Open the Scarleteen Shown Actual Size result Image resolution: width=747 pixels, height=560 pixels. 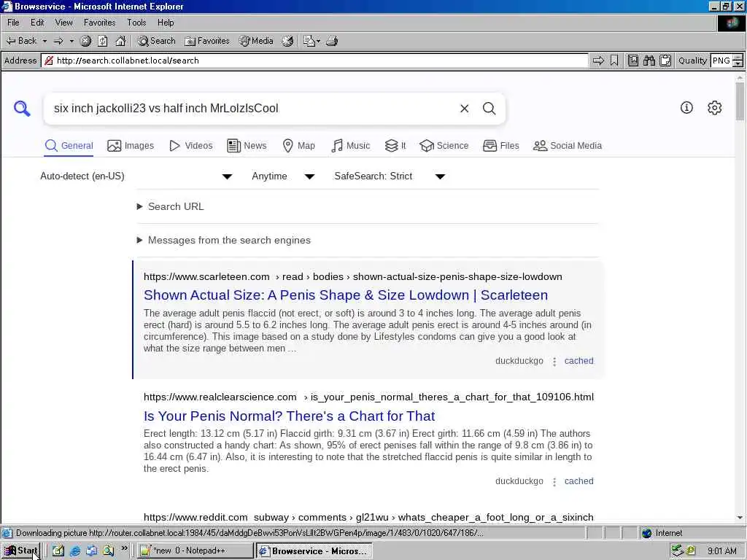click(x=345, y=295)
